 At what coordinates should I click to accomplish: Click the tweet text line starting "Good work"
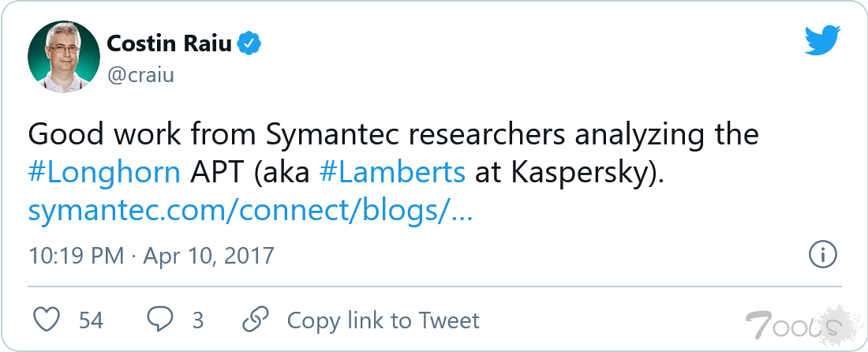coord(393,135)
